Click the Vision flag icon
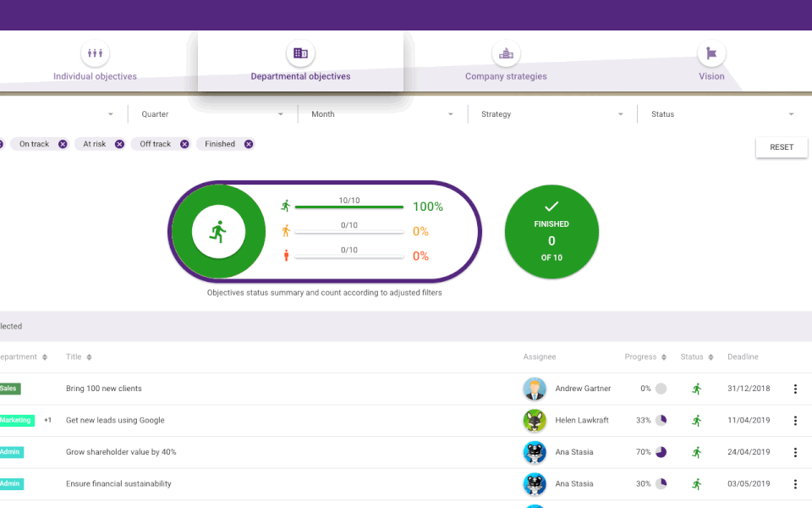This screenshot has height=508, width=812. pos(711,52)
